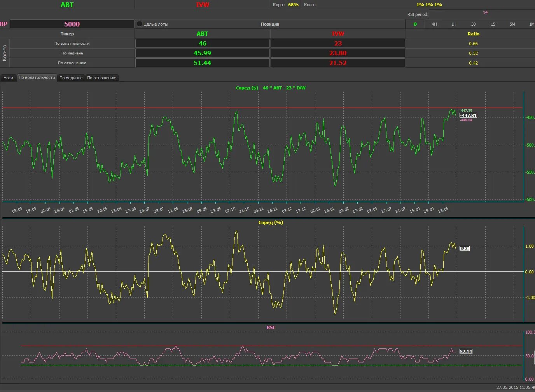Click the 13.05 date label on time axis
Viewport: 535px width, 392px height.
coord(443,210)
